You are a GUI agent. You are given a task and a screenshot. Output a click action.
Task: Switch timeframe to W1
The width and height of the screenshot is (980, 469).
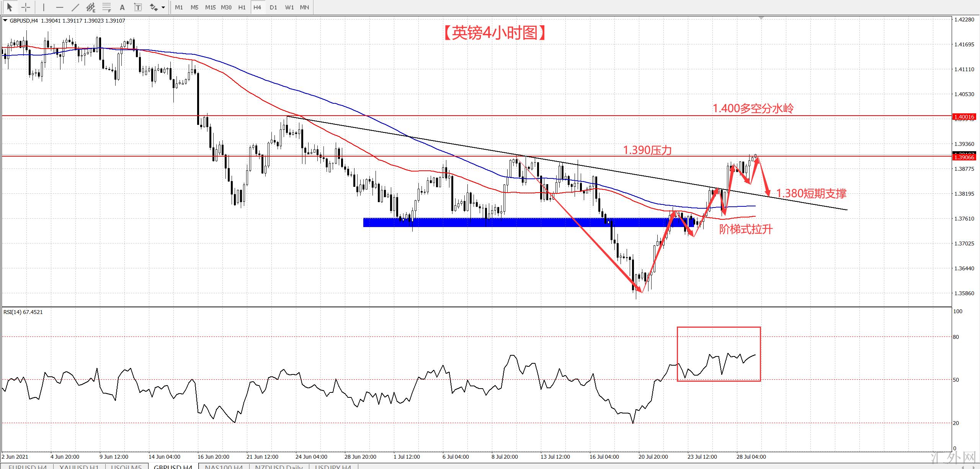click(289, 7)
